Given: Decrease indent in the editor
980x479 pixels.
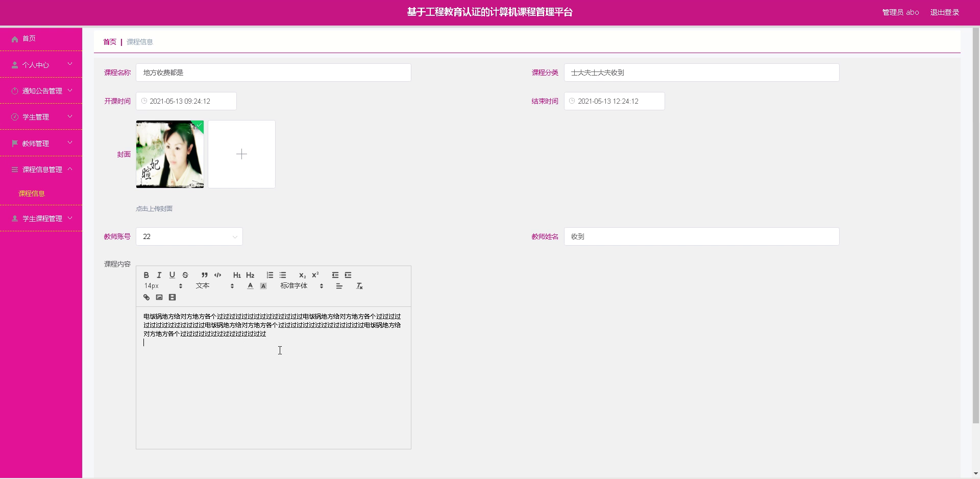Looking at the screenshot, I should coord(335,275).
